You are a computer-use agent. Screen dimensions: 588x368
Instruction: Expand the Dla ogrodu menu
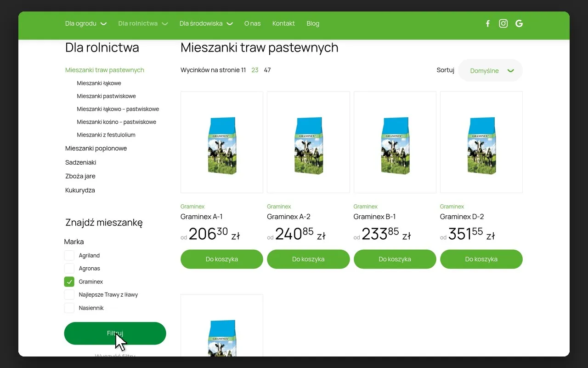(x=86, y=23)
